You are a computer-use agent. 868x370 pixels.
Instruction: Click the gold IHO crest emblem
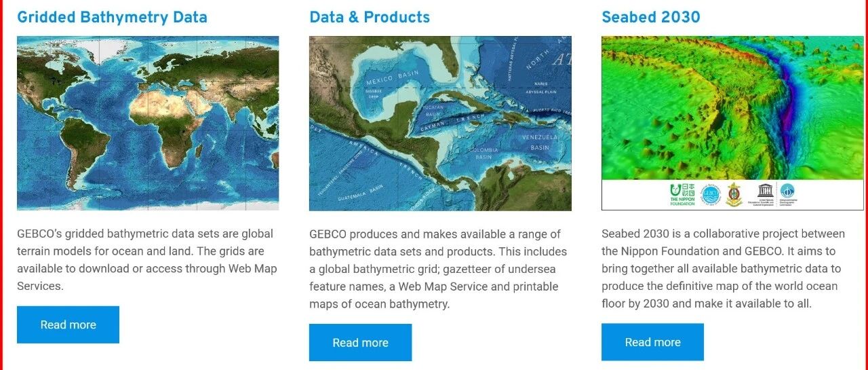[734, 194]
